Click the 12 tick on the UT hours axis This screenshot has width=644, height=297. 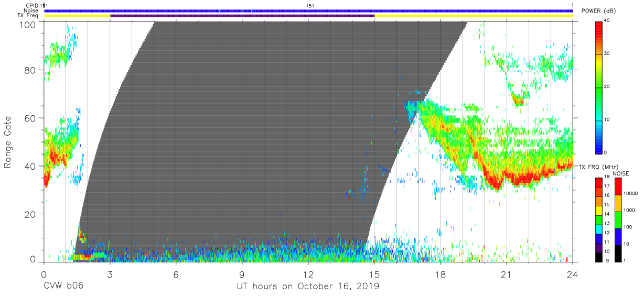coord(308,274)
